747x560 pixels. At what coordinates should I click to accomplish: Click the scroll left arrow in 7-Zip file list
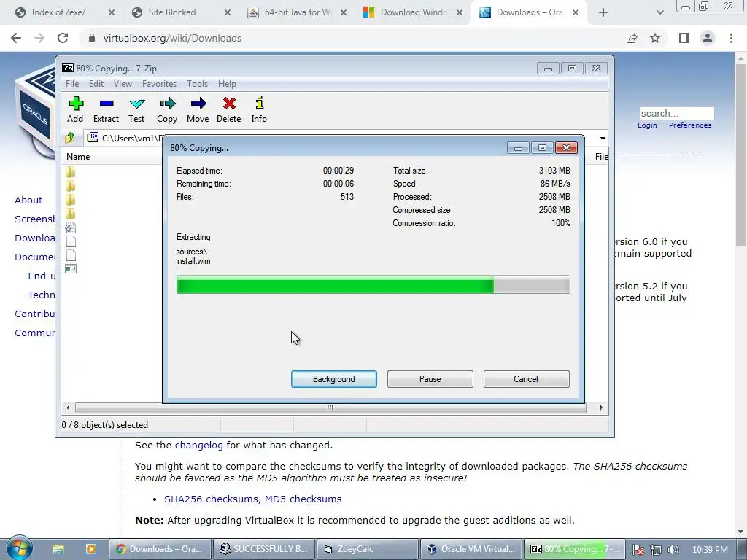[68, 408]
